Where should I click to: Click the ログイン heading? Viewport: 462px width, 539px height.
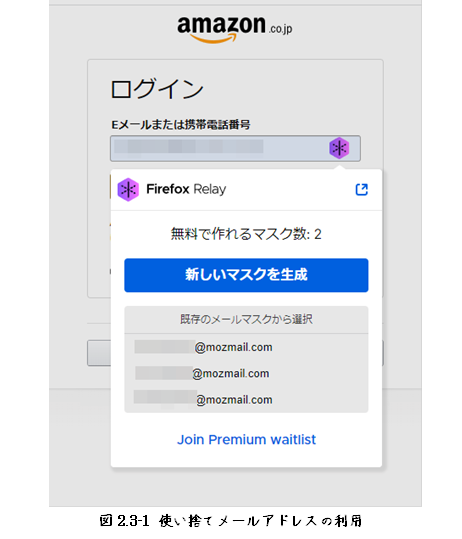[x=157, y=89]
